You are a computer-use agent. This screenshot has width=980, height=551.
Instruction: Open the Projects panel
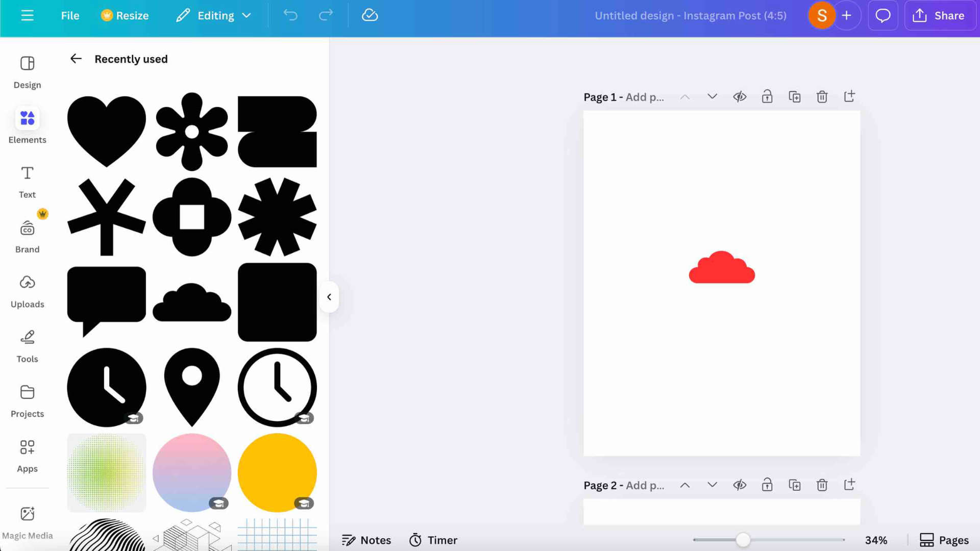click(x=27, y=400)
